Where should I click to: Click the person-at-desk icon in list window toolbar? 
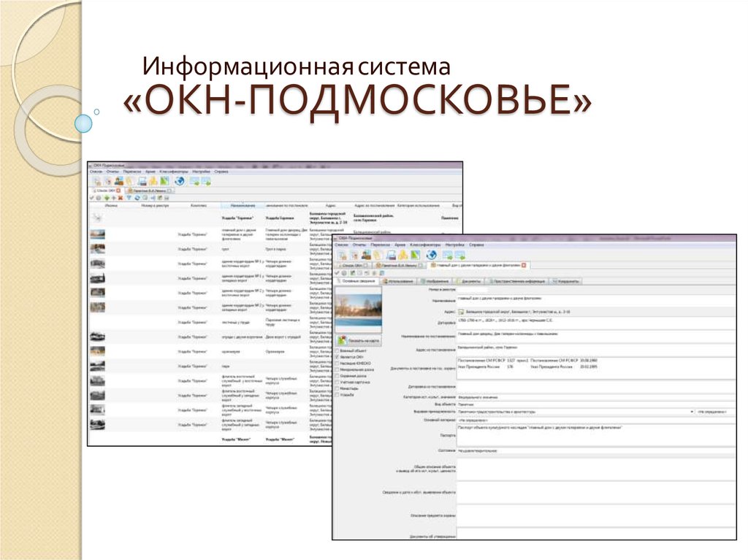(x=119, y=181)
